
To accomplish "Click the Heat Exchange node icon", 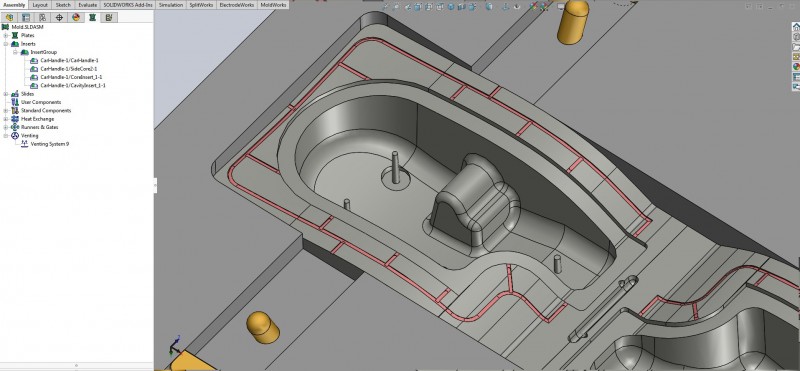I will pos(15,119).
